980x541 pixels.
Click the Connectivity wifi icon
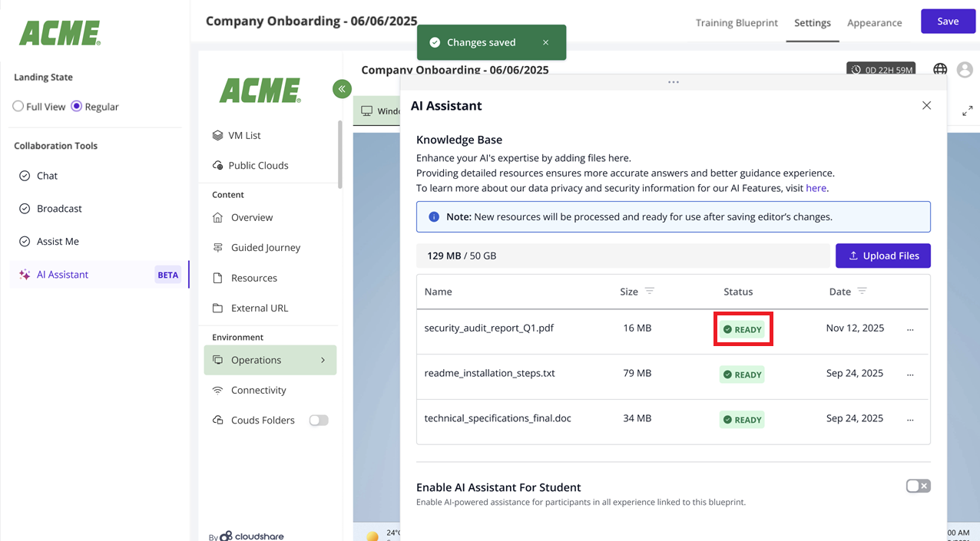pyautogui.click(x=217, y=390)
